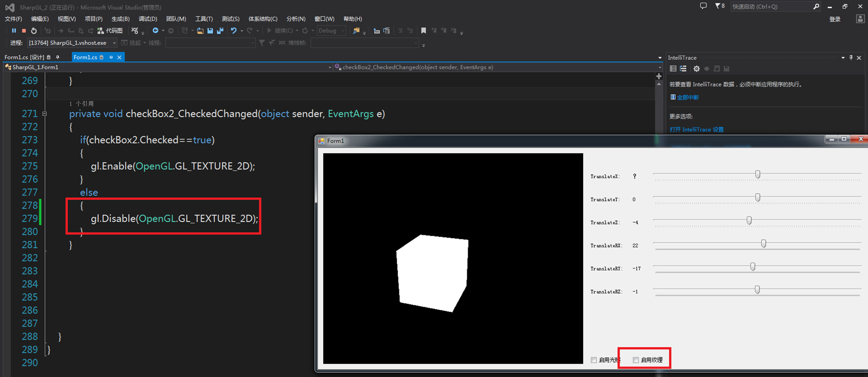This screenshot has height=377, width=868.
Task: Save all files icon
Action: click(x=220, y=31)
